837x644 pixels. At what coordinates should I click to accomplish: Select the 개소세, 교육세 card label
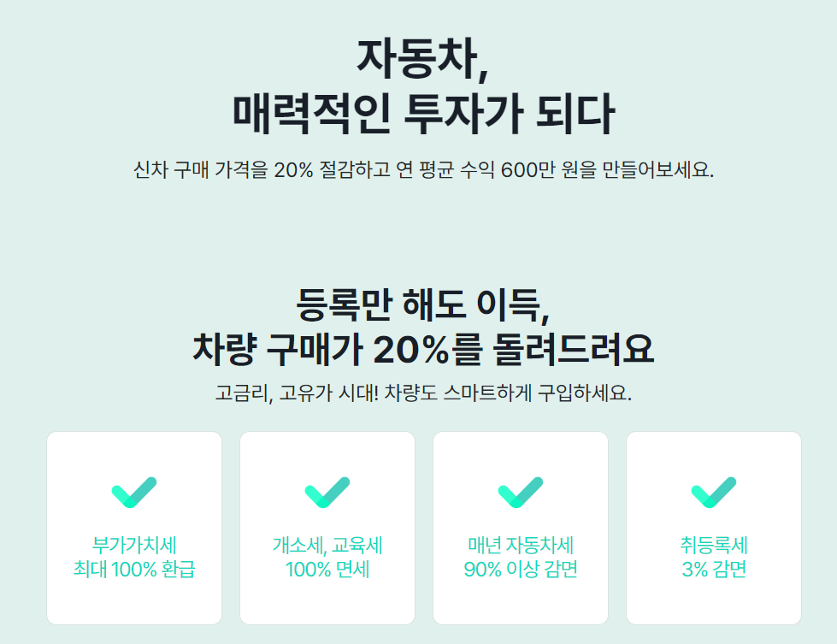point(327,545)
